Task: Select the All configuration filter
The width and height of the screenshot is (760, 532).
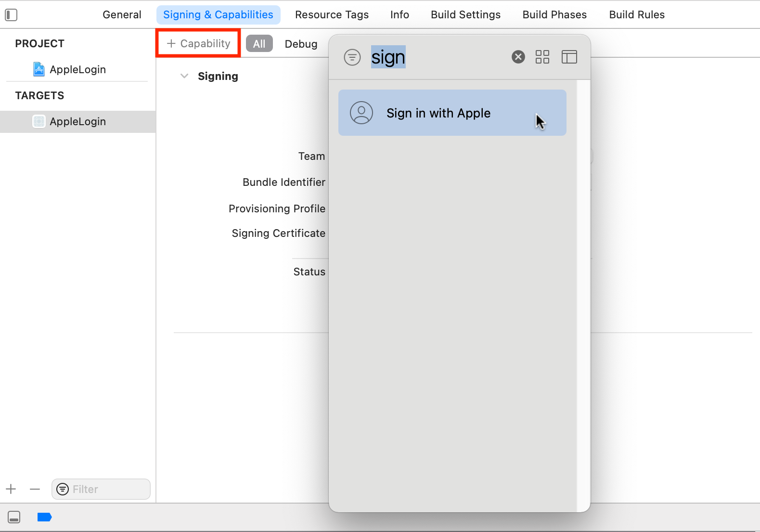Action: [x=259, y=44]
